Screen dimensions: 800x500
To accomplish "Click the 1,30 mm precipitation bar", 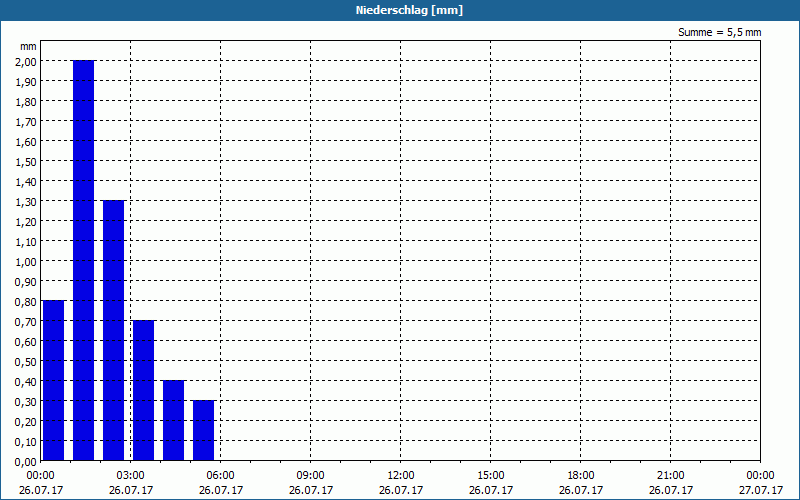I will pyautogui.click(x=113, y=331).
